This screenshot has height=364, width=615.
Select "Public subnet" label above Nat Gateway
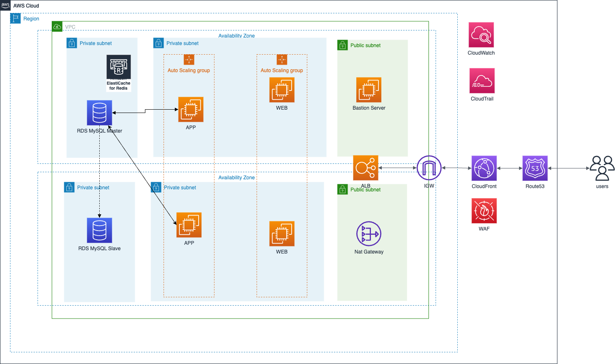pyautogui.click(x=365, y=190)
